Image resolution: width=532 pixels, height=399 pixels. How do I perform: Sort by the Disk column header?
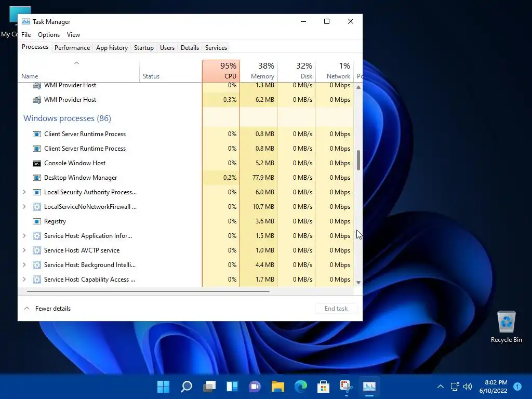click(297, 71)
